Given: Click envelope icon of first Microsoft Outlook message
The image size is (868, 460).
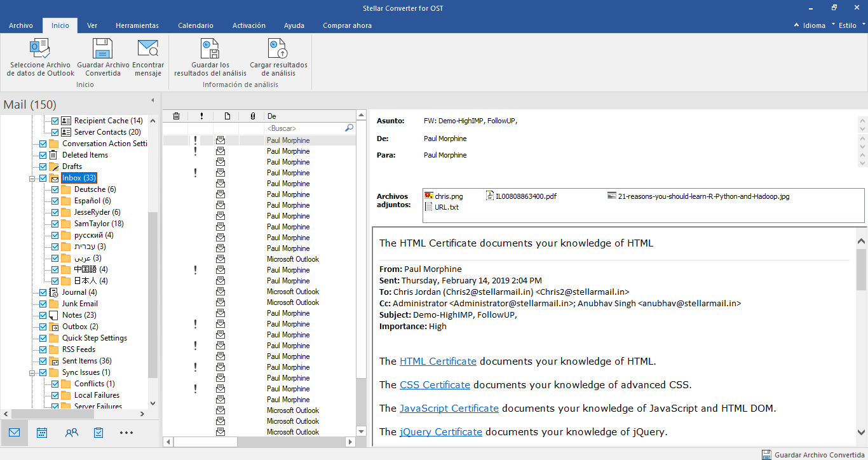Looking at the screenshot, I should (220, 259).
